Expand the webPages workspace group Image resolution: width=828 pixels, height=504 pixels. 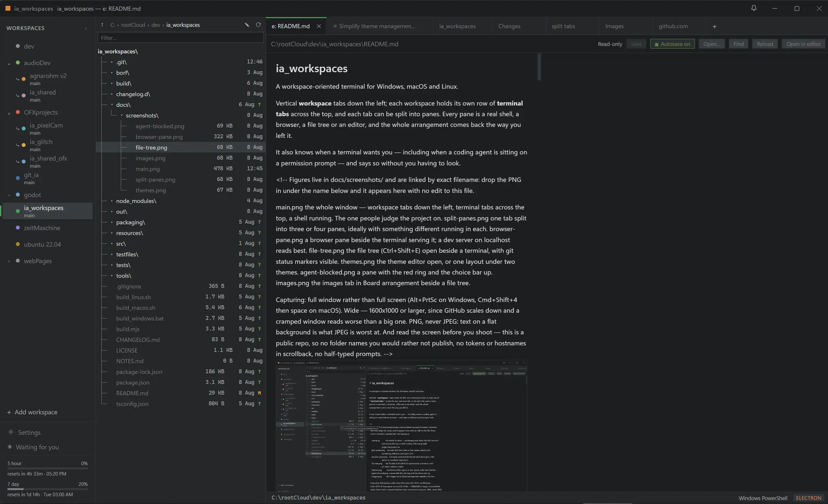tap(9, 261)
